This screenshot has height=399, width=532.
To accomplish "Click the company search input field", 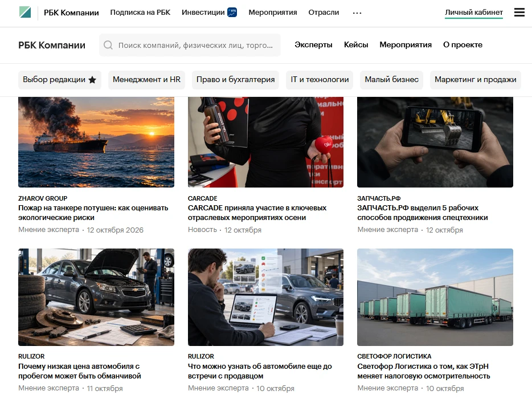I will point(190,45).
